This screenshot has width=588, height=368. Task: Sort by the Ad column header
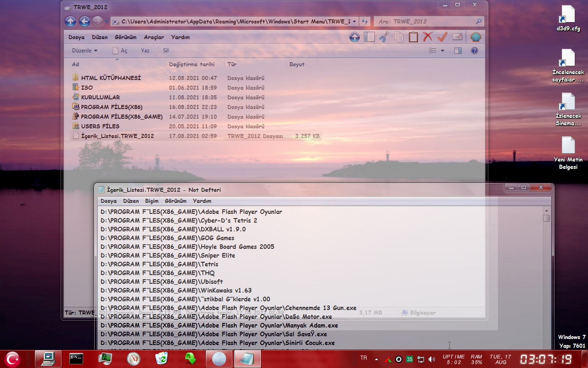117,64
